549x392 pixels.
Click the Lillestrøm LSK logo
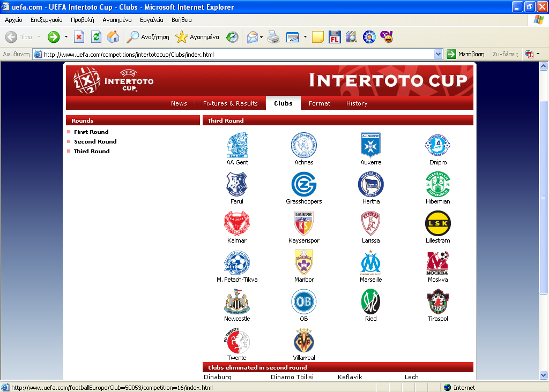437,223
